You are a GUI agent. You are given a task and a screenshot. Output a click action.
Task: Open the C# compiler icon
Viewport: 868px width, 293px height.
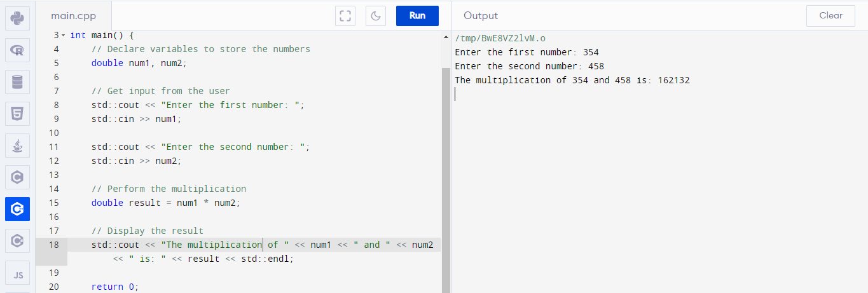click(x=17, y=241)
